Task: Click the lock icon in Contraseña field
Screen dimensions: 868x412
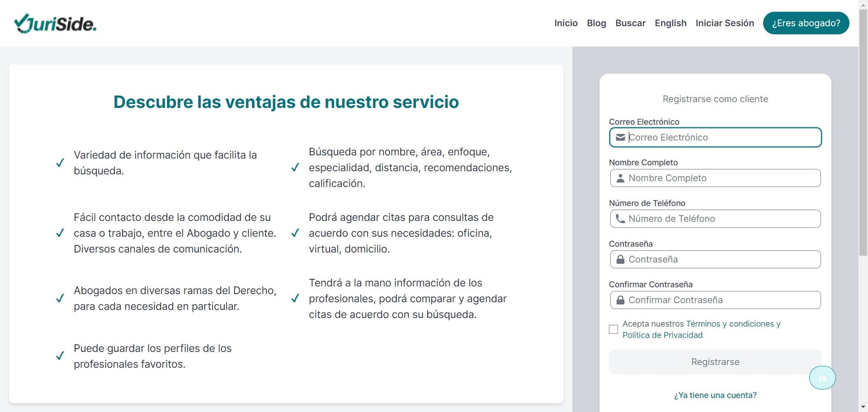Action: [621, 259]
